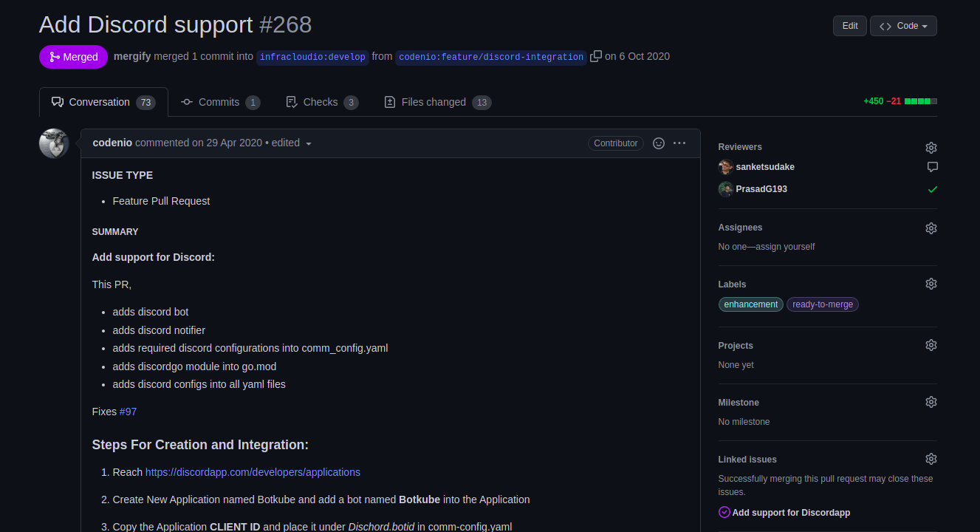Click 'adds discordgo module into go.mod' bullet

click(x=195, y=366)
